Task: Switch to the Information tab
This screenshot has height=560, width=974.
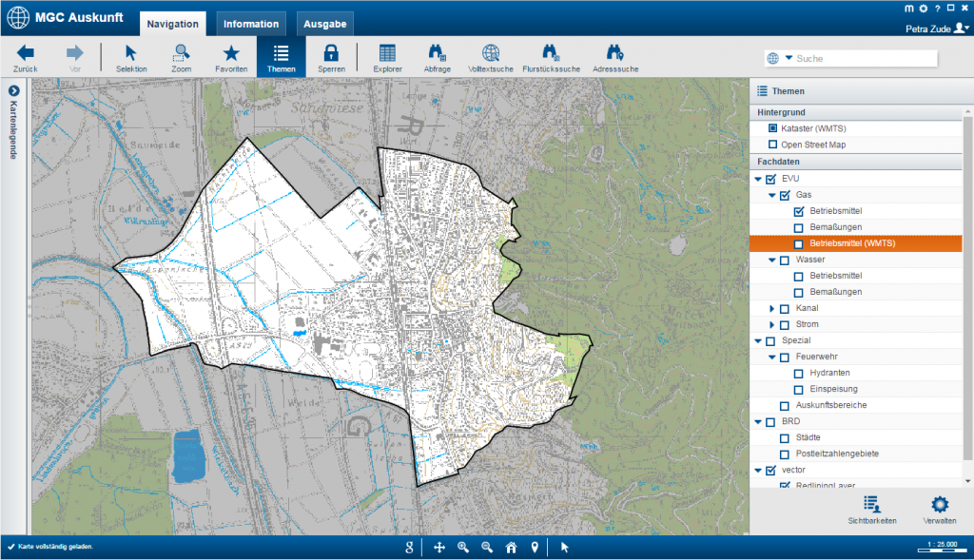Action: coord(251,24)
